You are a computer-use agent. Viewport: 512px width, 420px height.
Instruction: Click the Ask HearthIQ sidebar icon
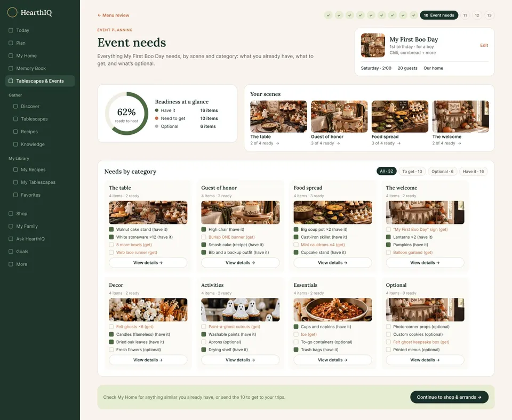tap(11, 239)
